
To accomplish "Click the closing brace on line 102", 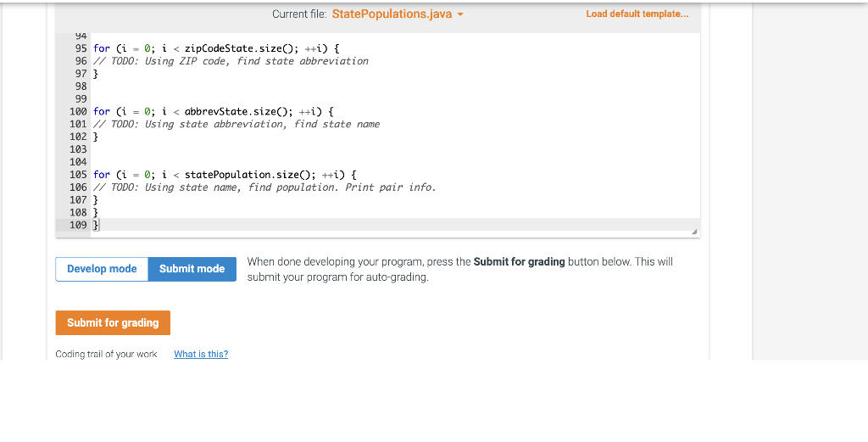I will tap(96, 137).
